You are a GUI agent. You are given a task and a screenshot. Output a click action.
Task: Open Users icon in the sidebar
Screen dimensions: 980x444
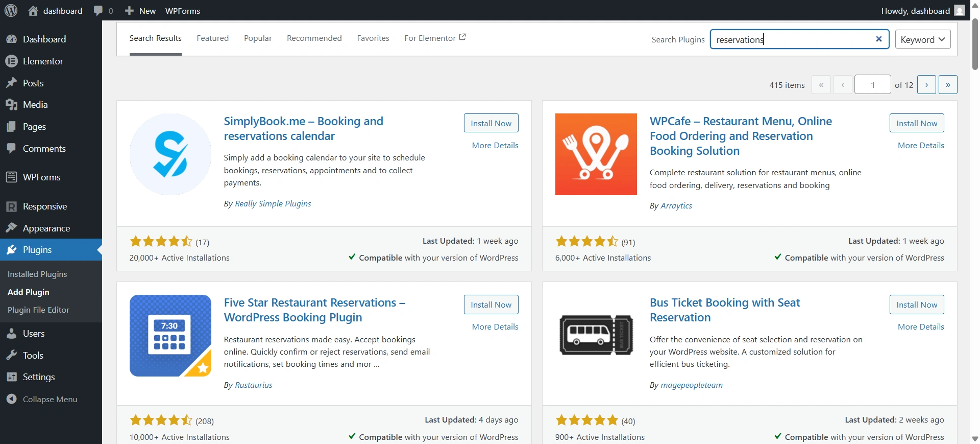pos(11,334)
